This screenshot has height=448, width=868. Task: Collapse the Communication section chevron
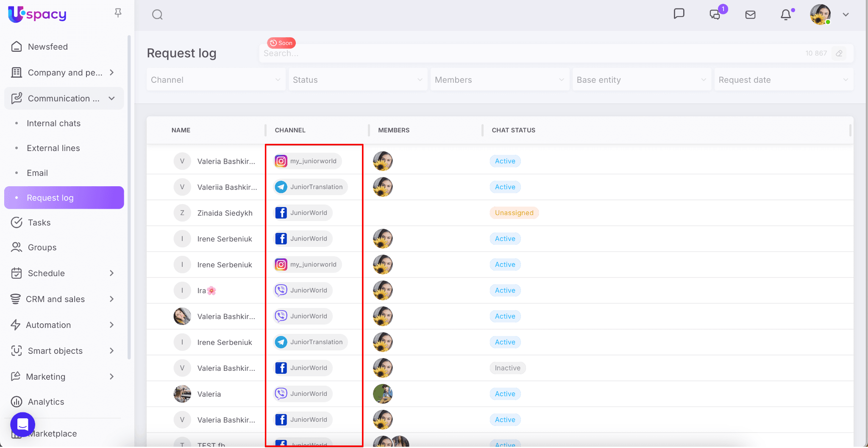point(111,98)
